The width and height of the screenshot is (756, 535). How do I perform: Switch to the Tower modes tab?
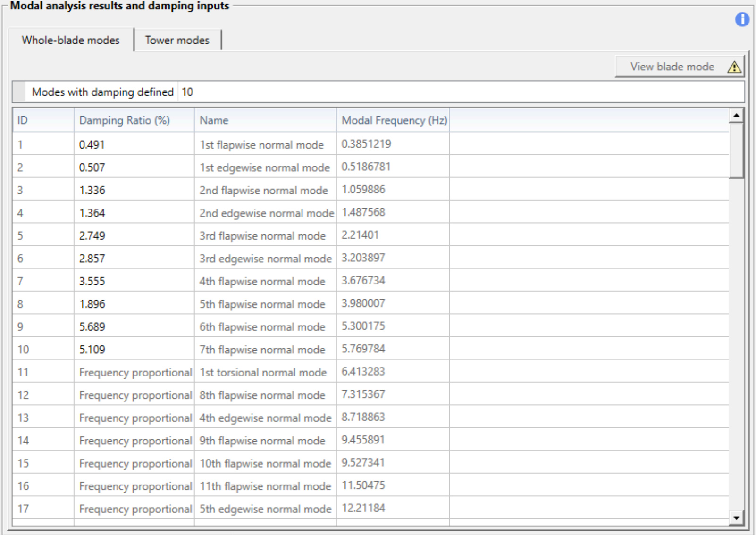click(x=177, y=40)
